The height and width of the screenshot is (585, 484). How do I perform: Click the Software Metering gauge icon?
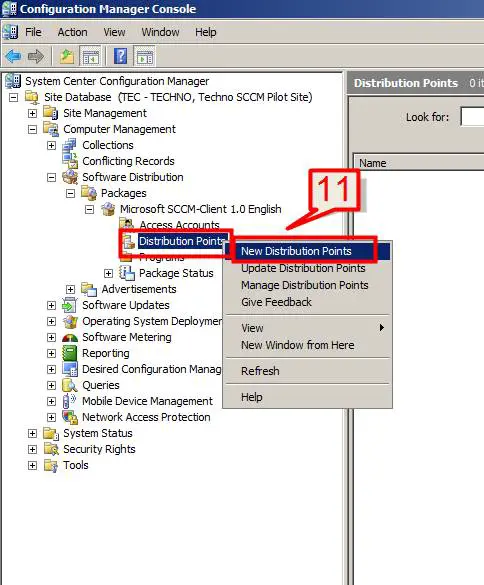coord(70,337)
